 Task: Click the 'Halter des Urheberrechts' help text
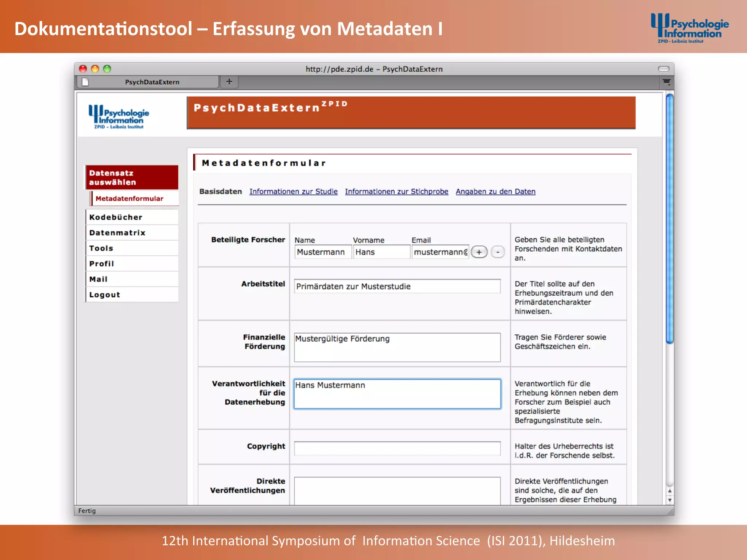(565, 451)
